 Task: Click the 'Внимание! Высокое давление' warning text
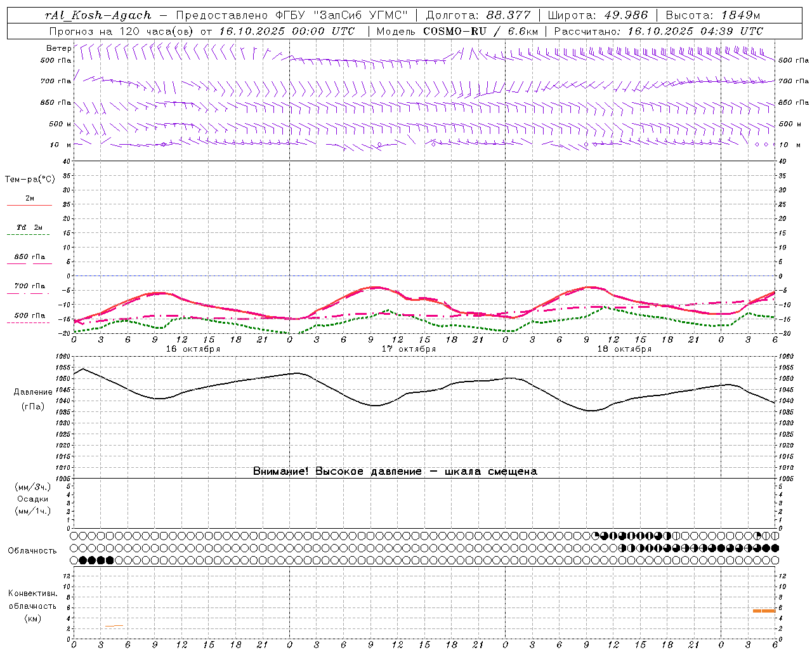(x=337, y=472)
